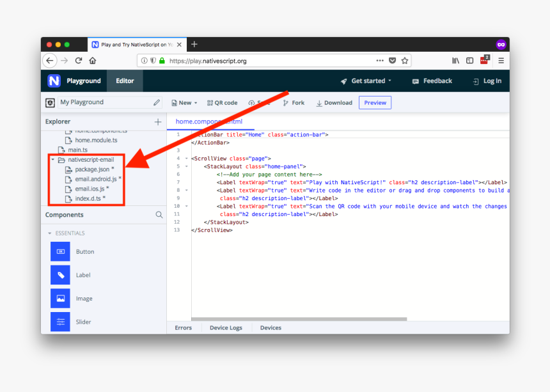Click the NativeScript N logo icon
550x392 pixels.
(54, 81)
